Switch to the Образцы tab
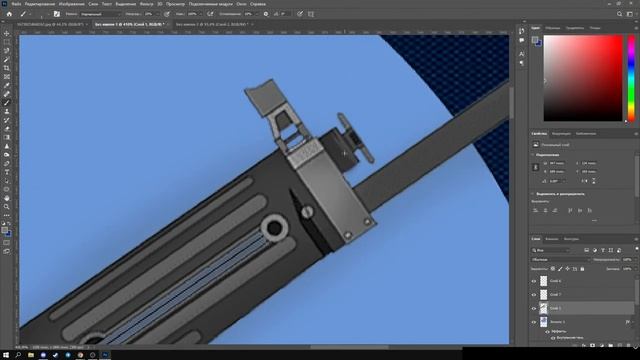Screen dimensions: 640x360 pyautogui.click(x=553, y=28)
